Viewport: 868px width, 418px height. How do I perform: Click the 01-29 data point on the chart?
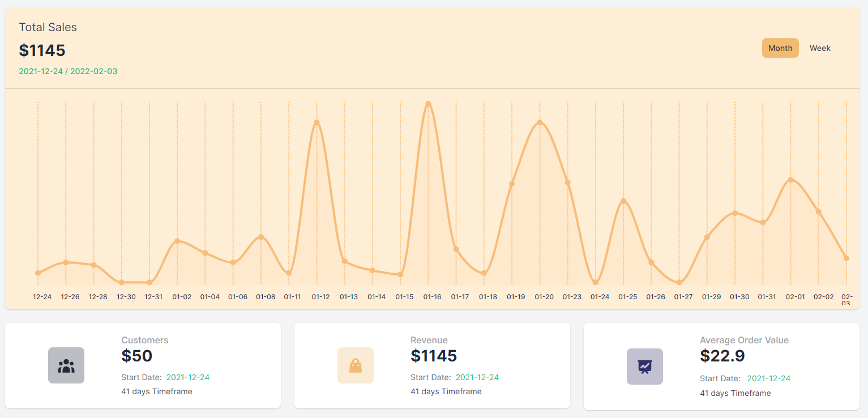tap(707, 237)
